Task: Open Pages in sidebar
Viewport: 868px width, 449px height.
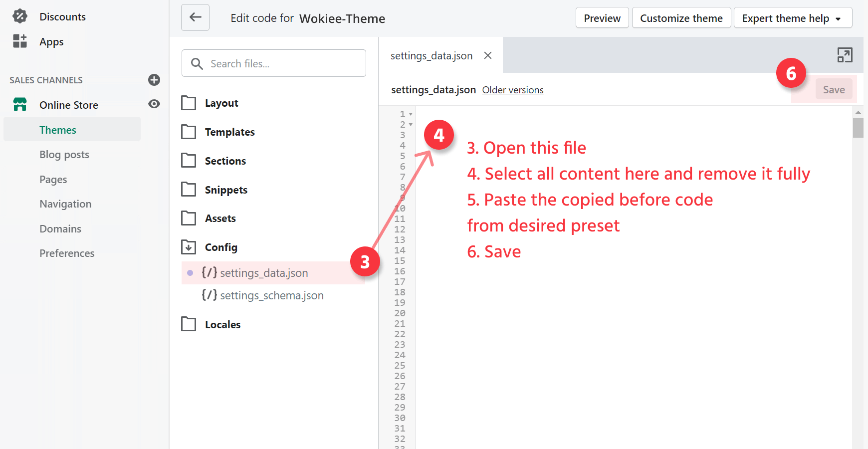Action: pyautogui.click(x=53, y=180)
